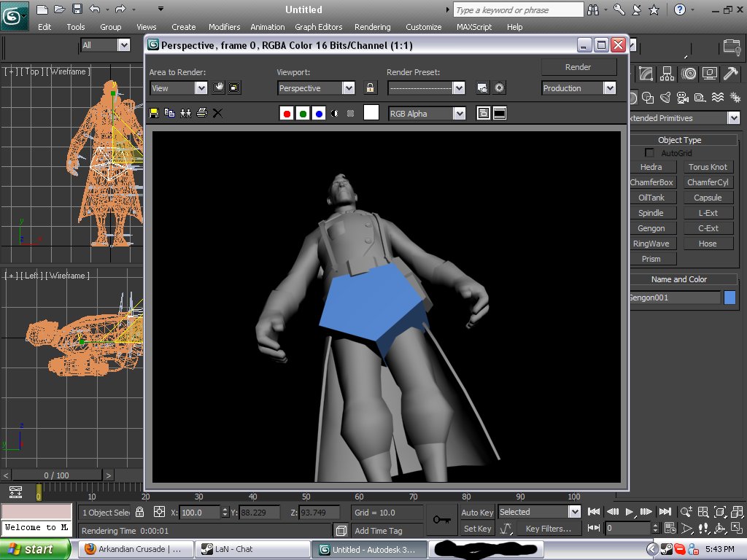
Task: Open the Modifiers menu
Action: pyautogui.click(x=224, y=27)
